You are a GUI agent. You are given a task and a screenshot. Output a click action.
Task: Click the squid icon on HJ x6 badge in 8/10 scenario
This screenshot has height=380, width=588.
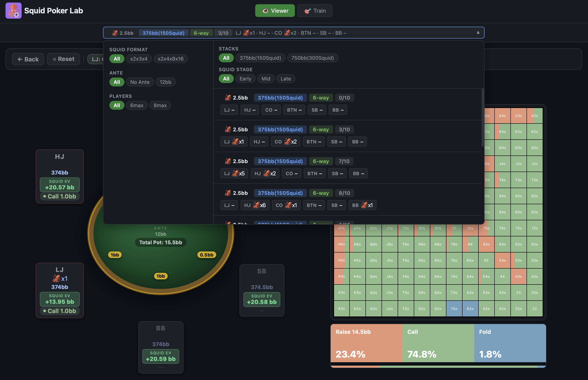[257, 205]
